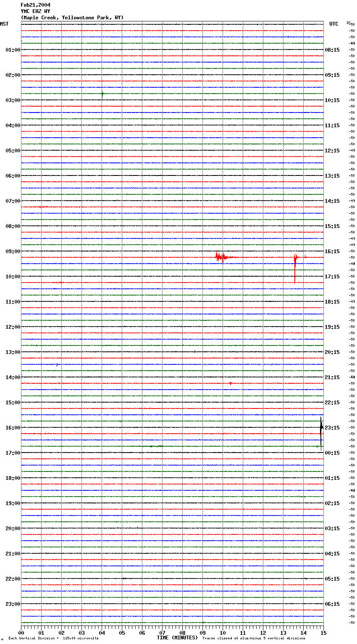
Task: Click the small red blip on the 14:15 trace
Action: click(x=44, y=207)
